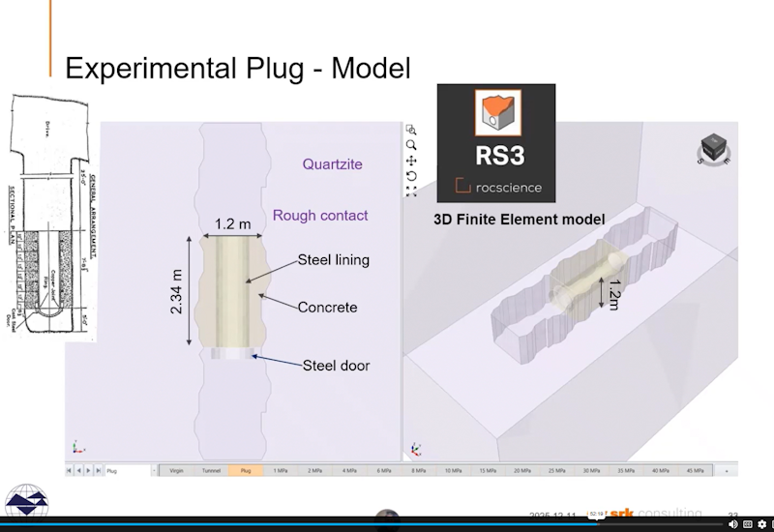Open the video settings gear
Viewport: 774px width, 532px height.
(x=761, y=524)
